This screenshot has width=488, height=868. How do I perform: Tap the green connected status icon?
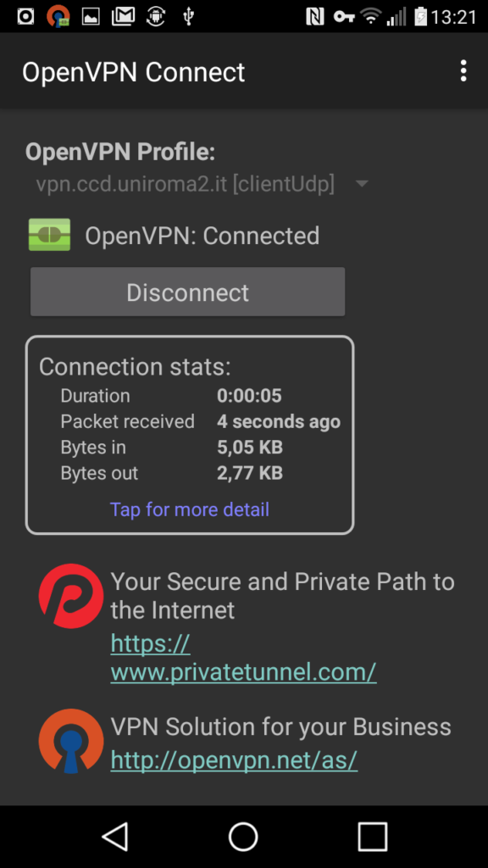click(49, 235)
